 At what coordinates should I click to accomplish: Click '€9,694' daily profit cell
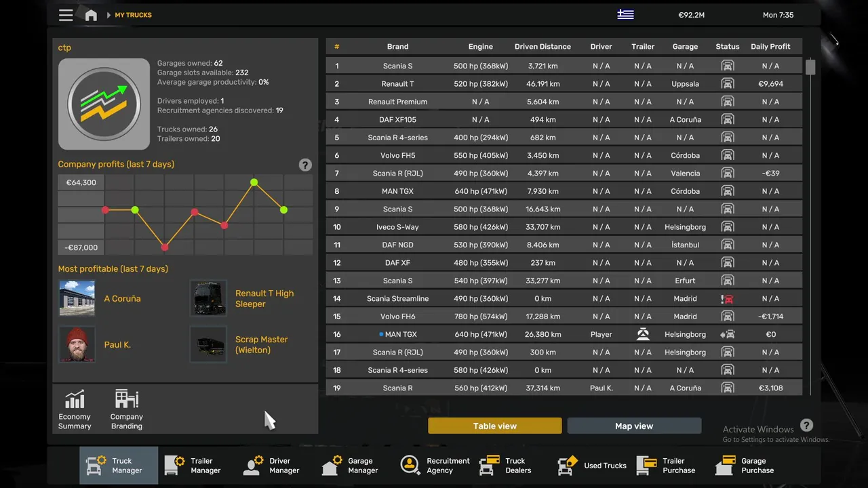point(770,84)
